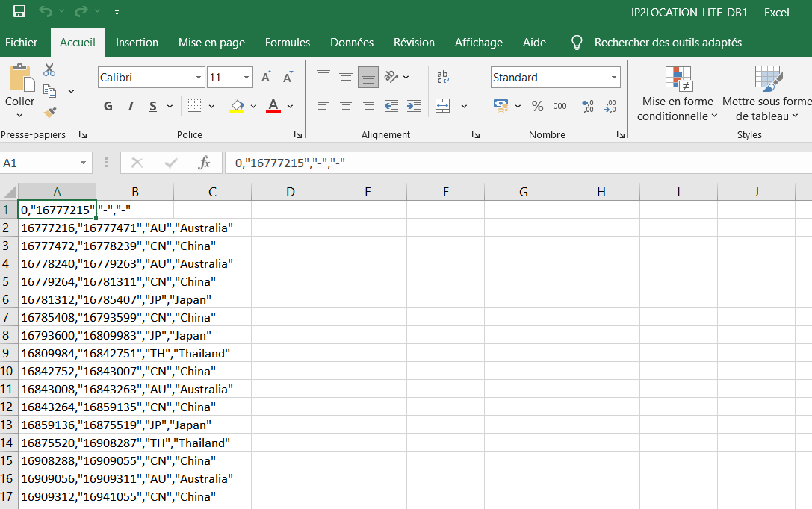Open the Formules ribbon tab
This screenshot has height=509, width=812.
288,43
